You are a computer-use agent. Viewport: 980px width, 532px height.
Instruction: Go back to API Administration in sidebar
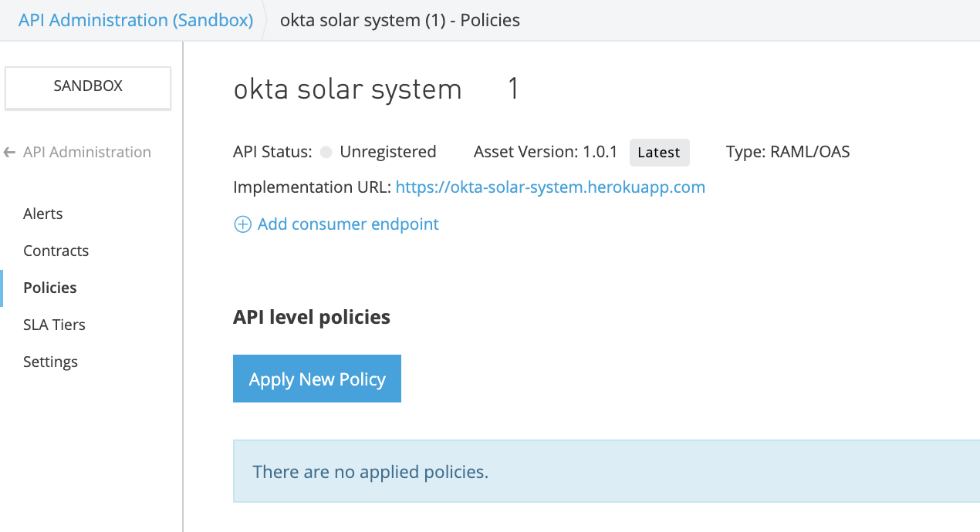point(87,152)
